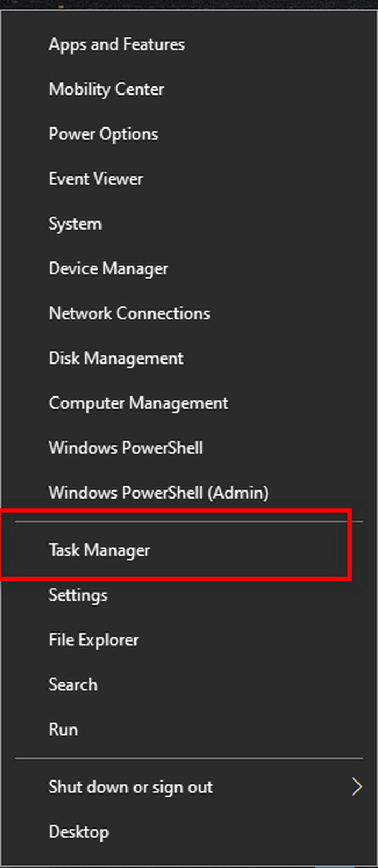The image size is (378, 868).
Task: Open Apps and Features
Action: (117, 44)
